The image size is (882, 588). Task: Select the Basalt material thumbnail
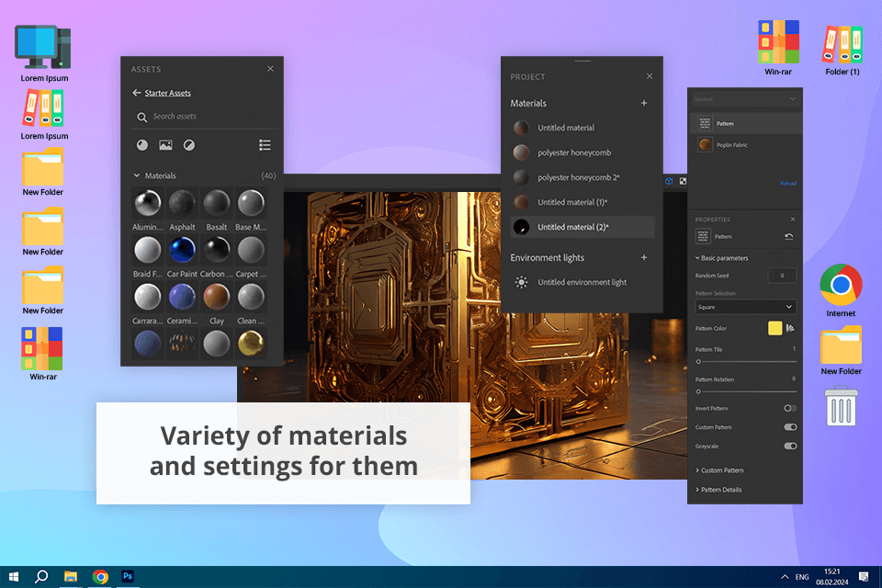(217, 203)
